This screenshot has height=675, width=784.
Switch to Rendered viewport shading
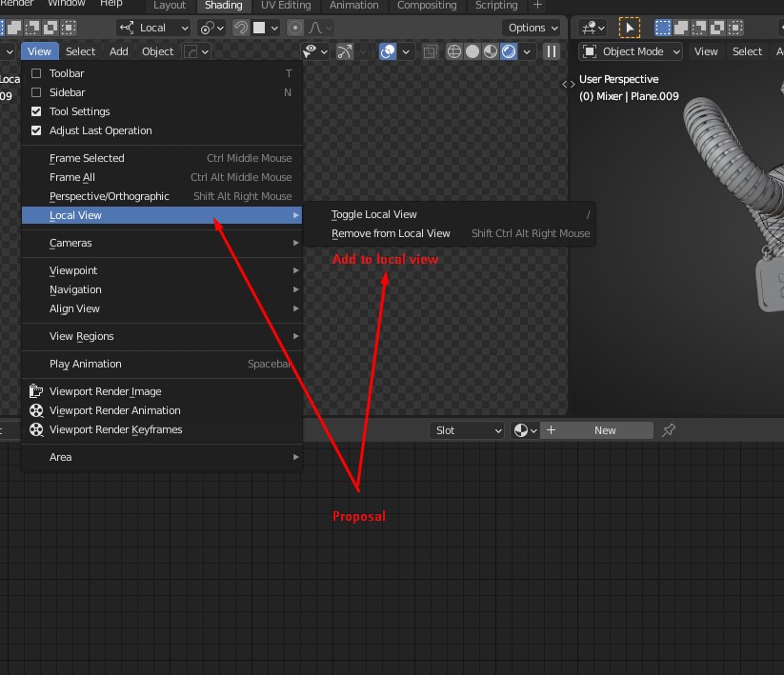click(x=509, y=51)
